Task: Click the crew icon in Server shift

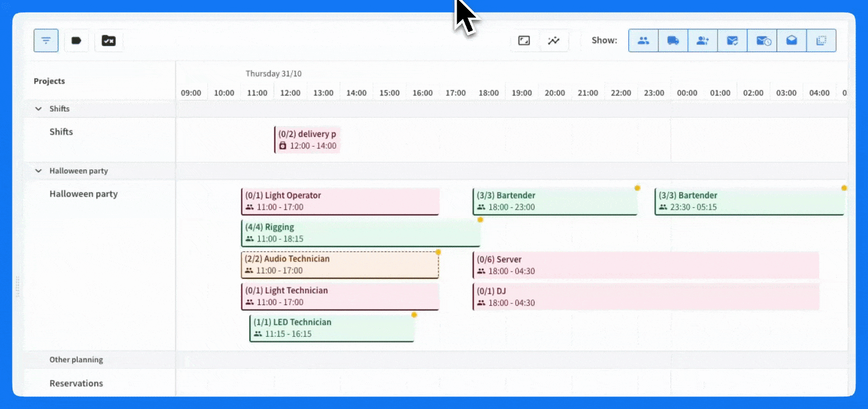Action: pos(481,271)
